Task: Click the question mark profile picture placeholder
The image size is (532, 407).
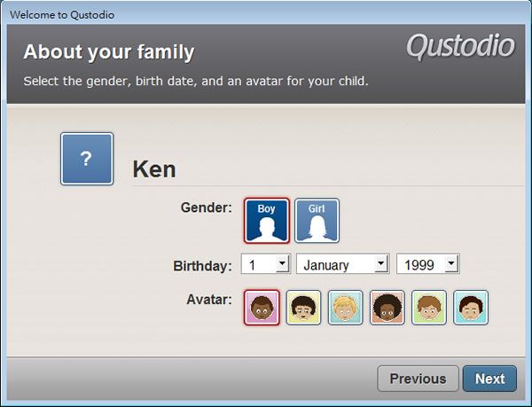Action: (86, 159)
